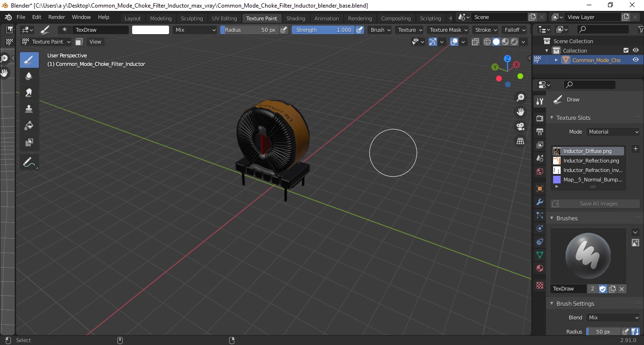
Task: Switch to wireframe viewport shading
Action: coord(487,42)
